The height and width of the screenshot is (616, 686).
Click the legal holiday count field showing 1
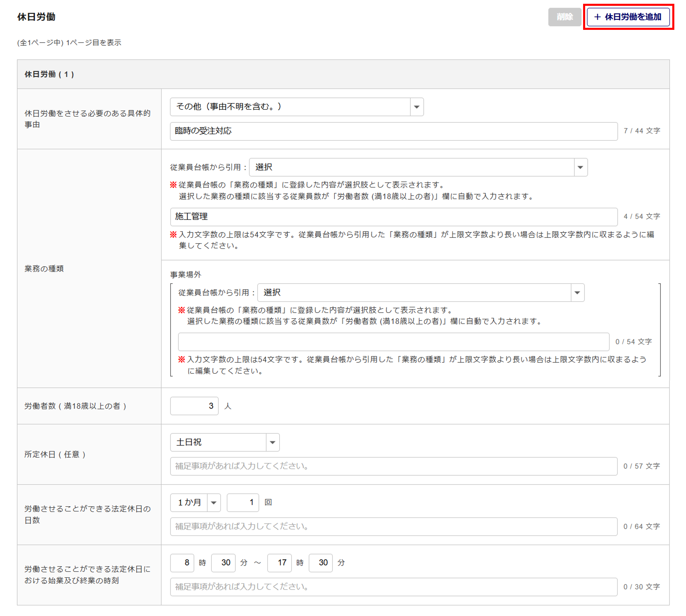coord(243,502)
